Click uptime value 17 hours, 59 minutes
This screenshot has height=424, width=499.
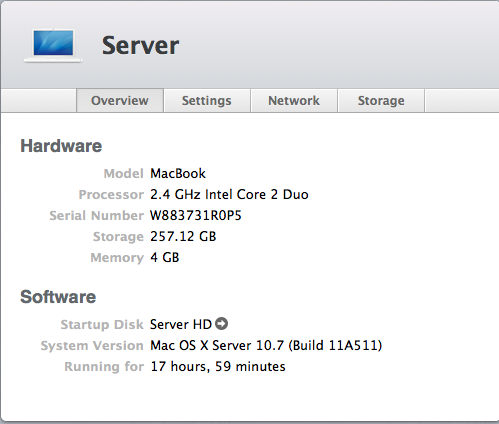pos(218,366)
